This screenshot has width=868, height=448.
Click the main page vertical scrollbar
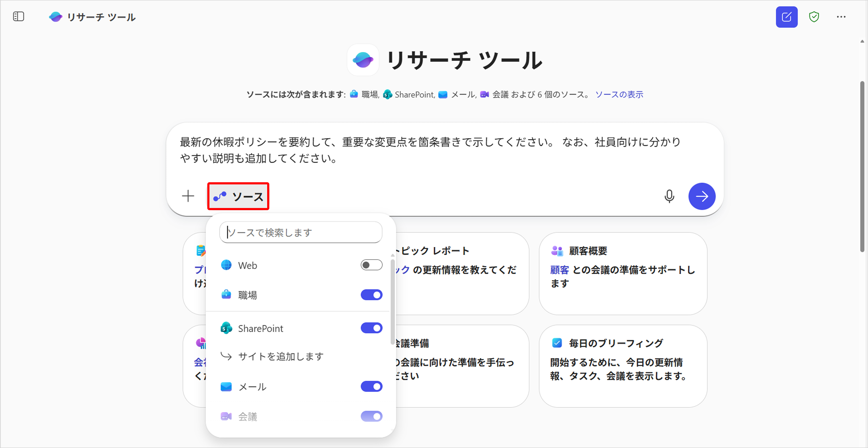point(862,167)
